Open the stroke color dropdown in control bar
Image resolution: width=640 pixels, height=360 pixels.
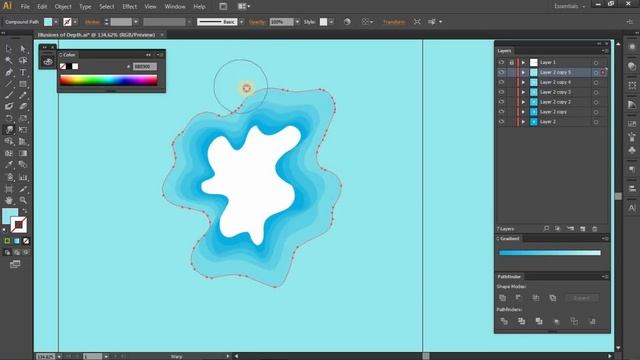[76, 22]
